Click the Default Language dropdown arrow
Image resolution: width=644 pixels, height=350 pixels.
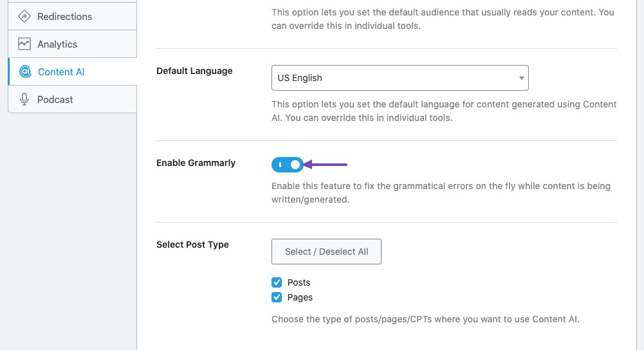(x=521, y=78)
